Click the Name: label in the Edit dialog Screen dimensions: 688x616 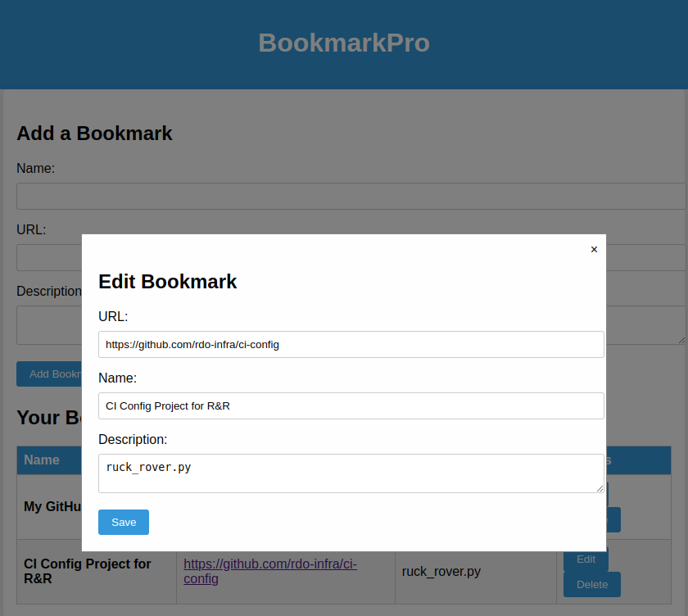click(x=118, y=378)
